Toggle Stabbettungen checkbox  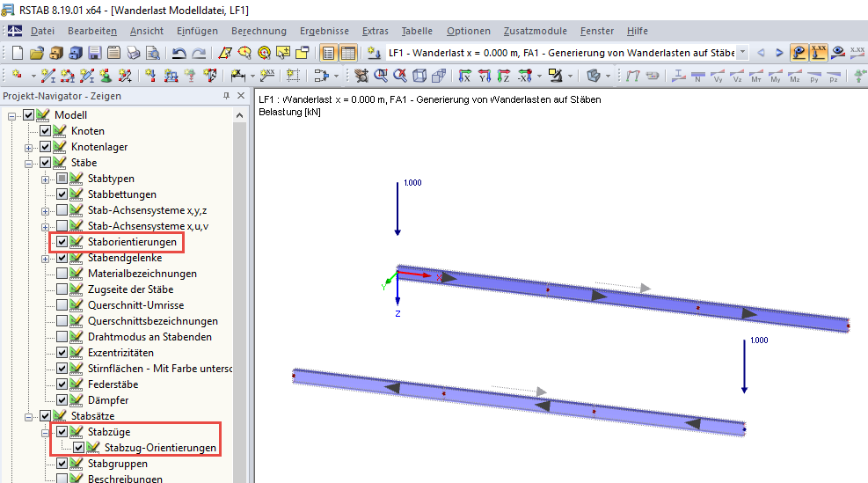tap(62, 194)
